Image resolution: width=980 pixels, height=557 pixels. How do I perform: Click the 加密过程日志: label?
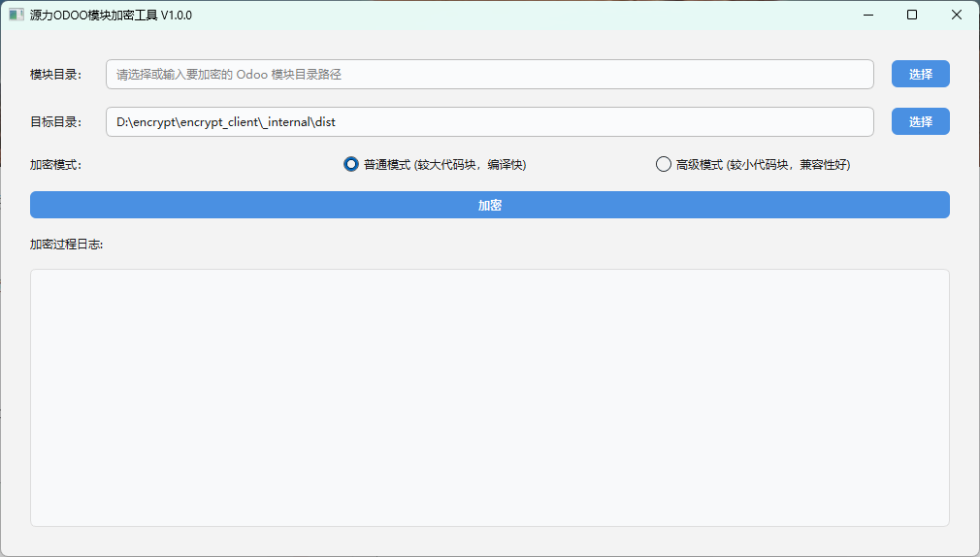[x=66, y=245]
